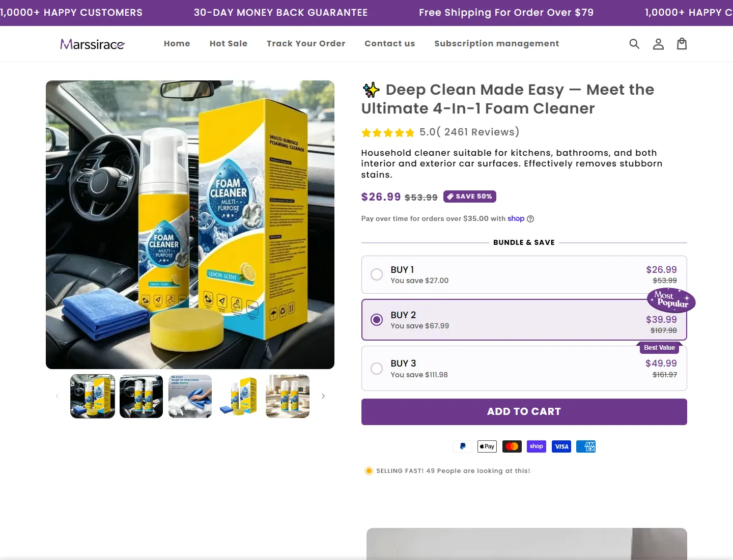Open the search icon in header
The height and width of the screenshot is (560, 733).
[x=634, y=44]
